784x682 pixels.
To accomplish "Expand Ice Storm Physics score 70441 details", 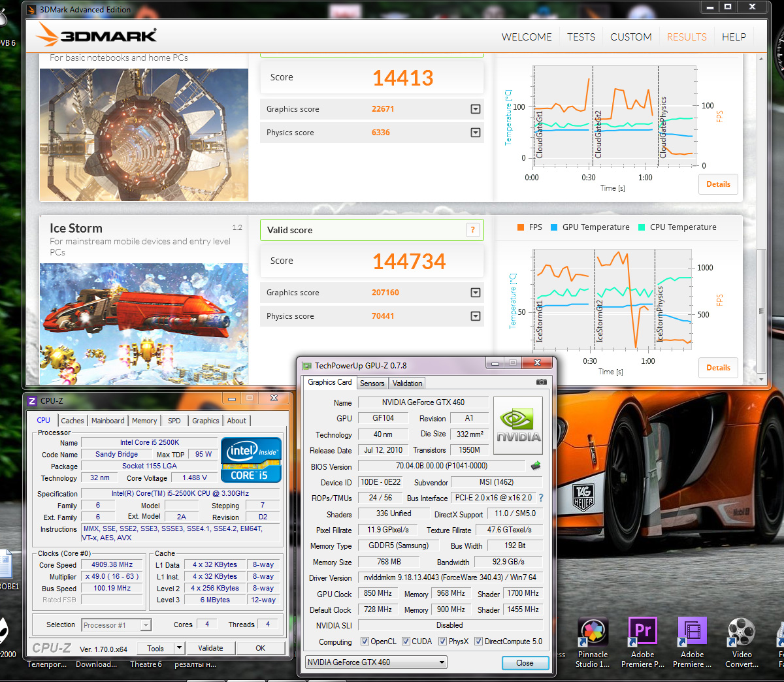I will 476,316.
